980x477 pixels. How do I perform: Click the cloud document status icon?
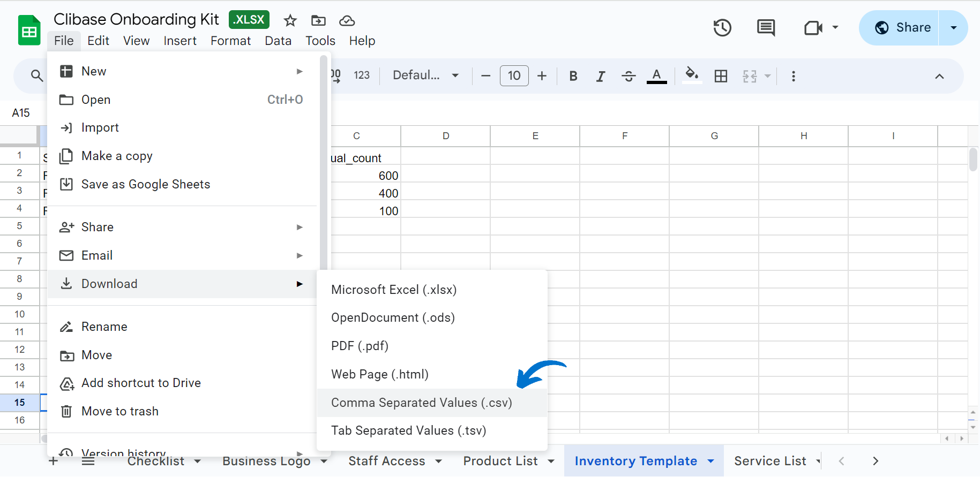pos(347,21)
